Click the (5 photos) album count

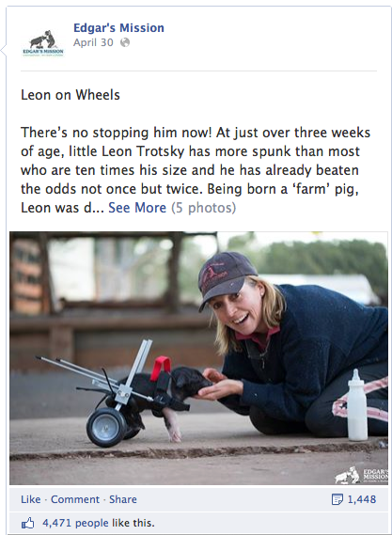204,208
